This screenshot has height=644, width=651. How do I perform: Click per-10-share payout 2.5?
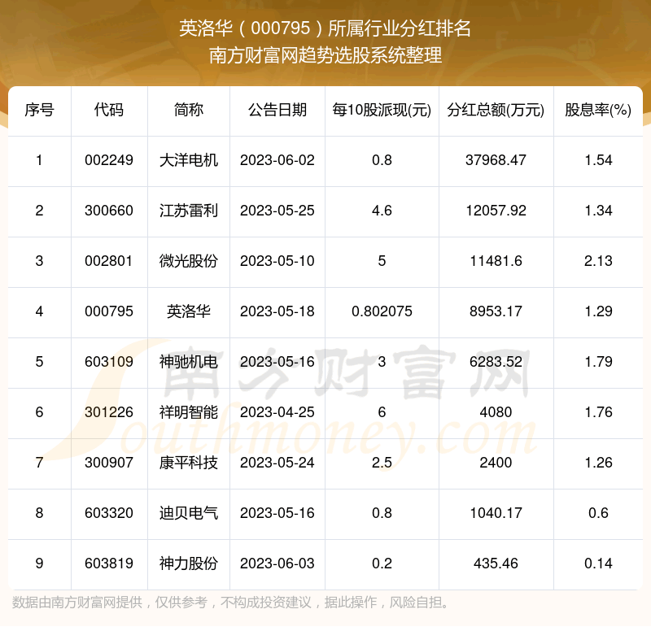[x=382, y=463]
